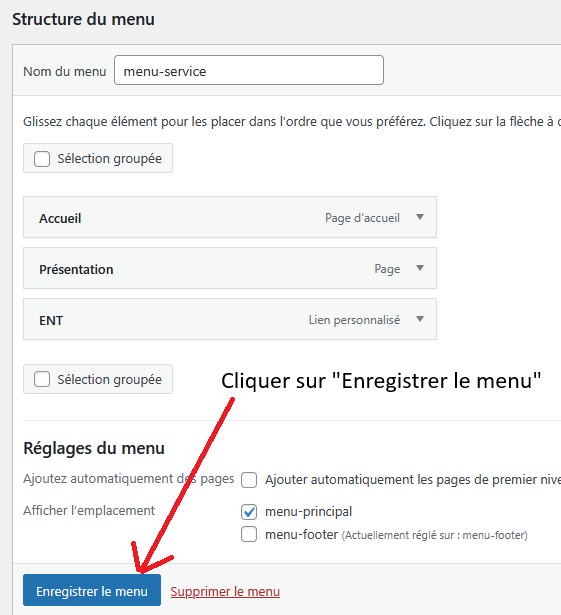Select the ENT menu item bar
The image size is (561, 615).
(x=230, y=319)
